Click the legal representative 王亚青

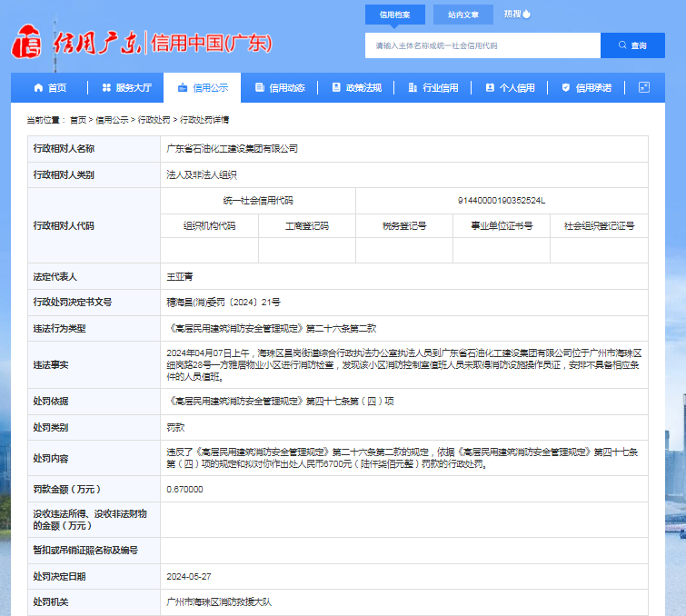click(179, 276)
